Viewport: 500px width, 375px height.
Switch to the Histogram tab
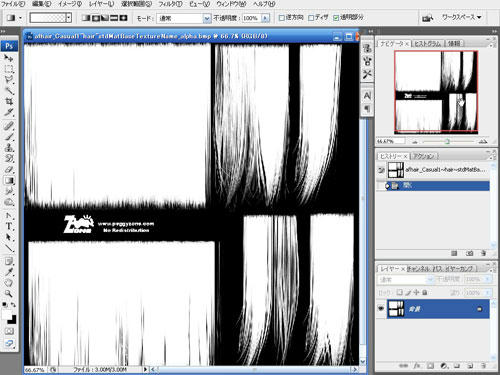tap(428, 44)
